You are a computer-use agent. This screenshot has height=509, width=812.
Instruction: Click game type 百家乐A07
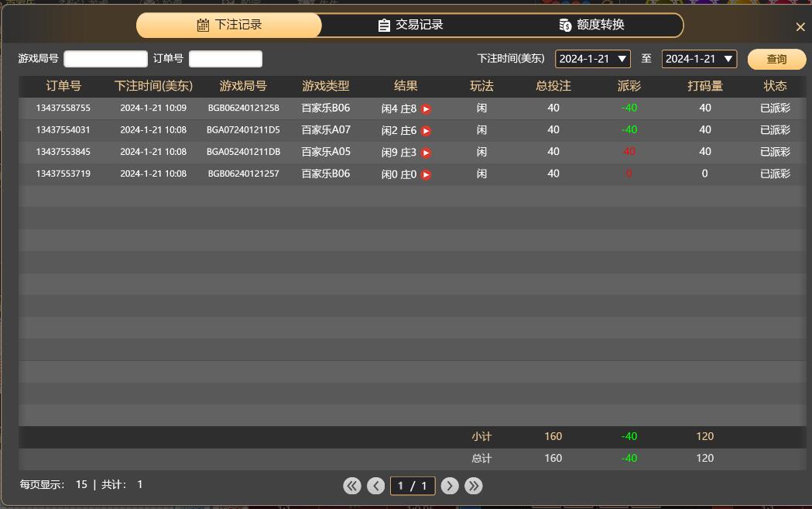pyautogui.click(x=326, y=129)
